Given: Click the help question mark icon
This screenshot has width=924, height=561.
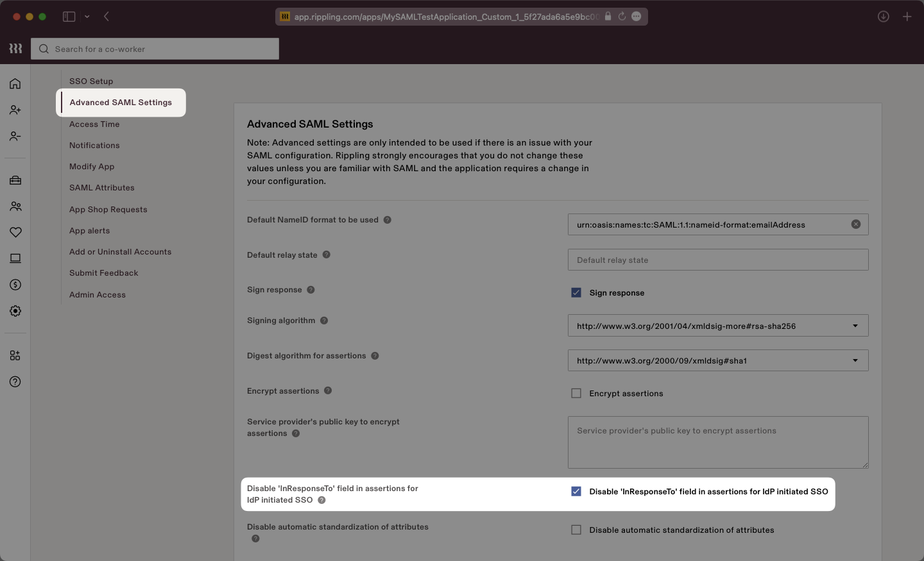Looking at the screenshot, I should [x=15, y=381].
